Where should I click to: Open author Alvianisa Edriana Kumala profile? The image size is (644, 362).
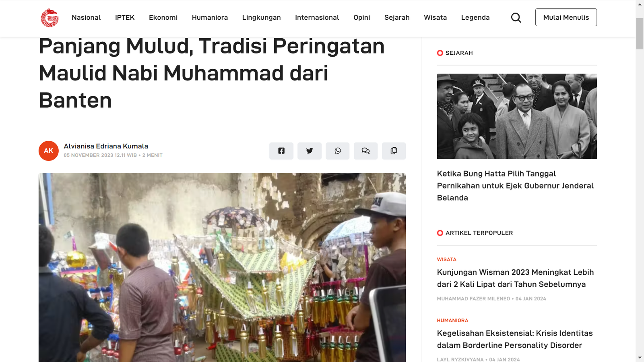(106, 146)
